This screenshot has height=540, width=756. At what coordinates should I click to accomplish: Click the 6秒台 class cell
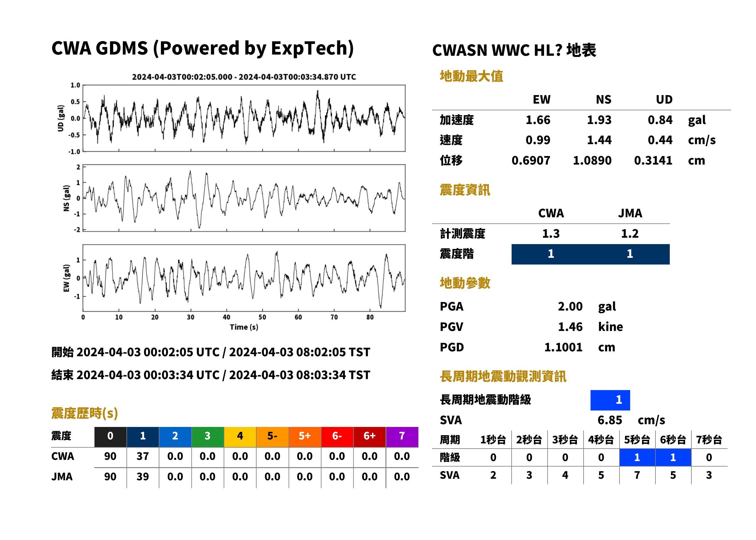coord(673,457)
